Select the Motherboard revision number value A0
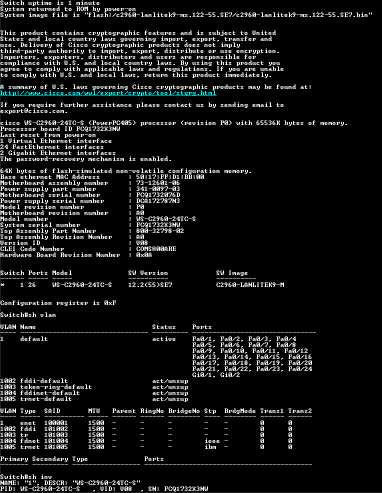382x493 pixels. (140, 213)
